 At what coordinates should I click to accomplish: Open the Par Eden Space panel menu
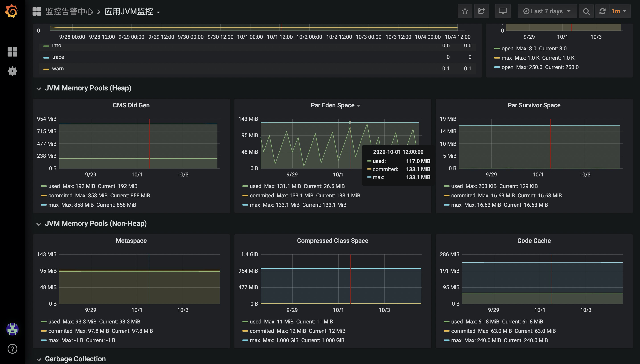click(x=335, y=105)
